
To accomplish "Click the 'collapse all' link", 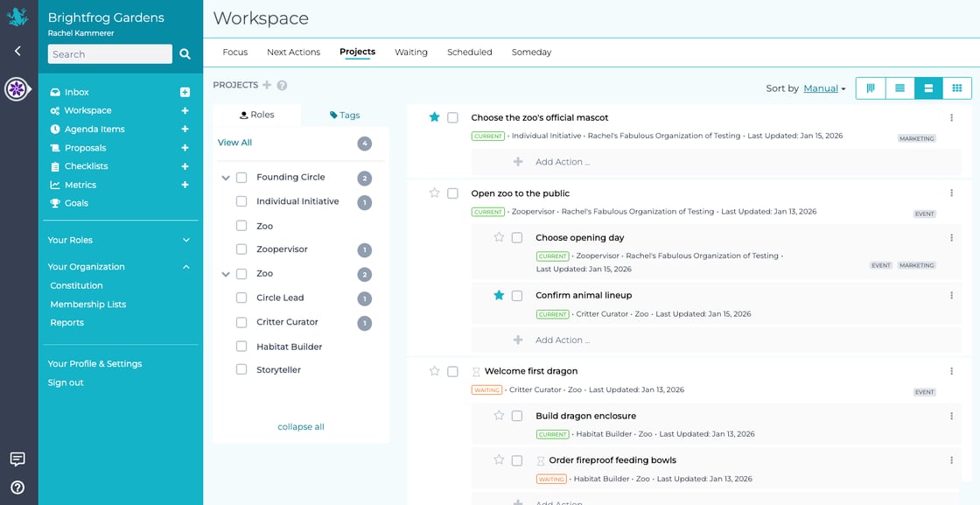I will click(x=301, y=427).
